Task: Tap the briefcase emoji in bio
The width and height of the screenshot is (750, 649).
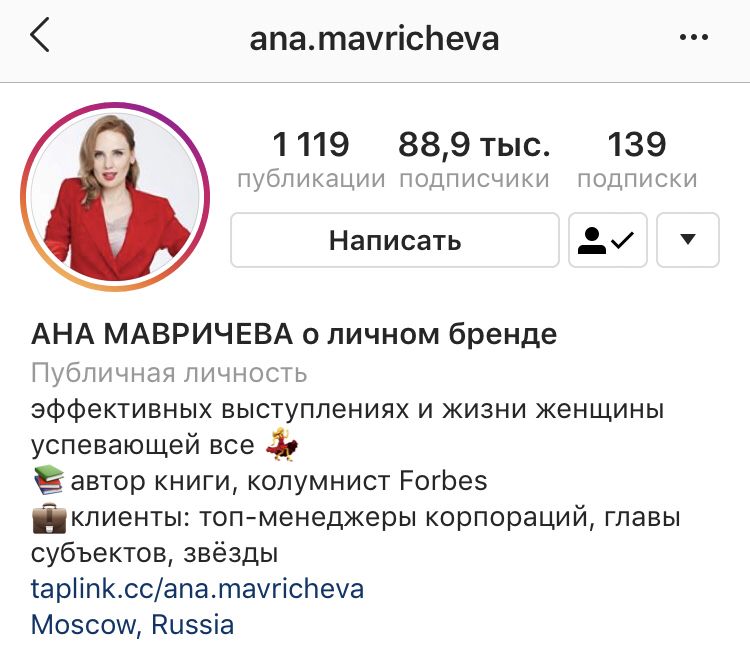Action: click(x=49, y=518)
